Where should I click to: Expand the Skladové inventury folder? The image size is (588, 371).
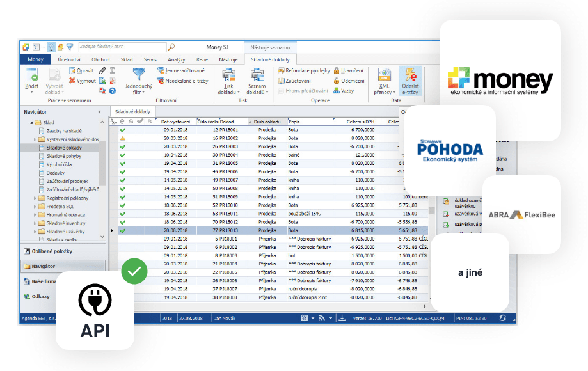(x=35, y=223)
